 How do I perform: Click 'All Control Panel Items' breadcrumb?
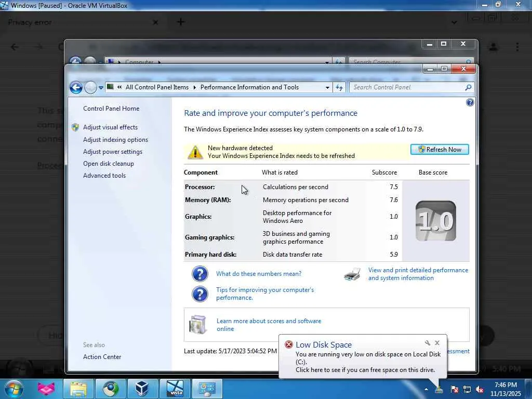[x=157, y=87]
